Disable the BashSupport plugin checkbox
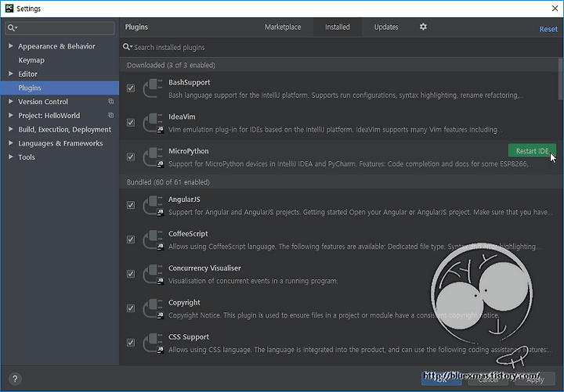Screen dimensions: 564x392 (131, 88)
